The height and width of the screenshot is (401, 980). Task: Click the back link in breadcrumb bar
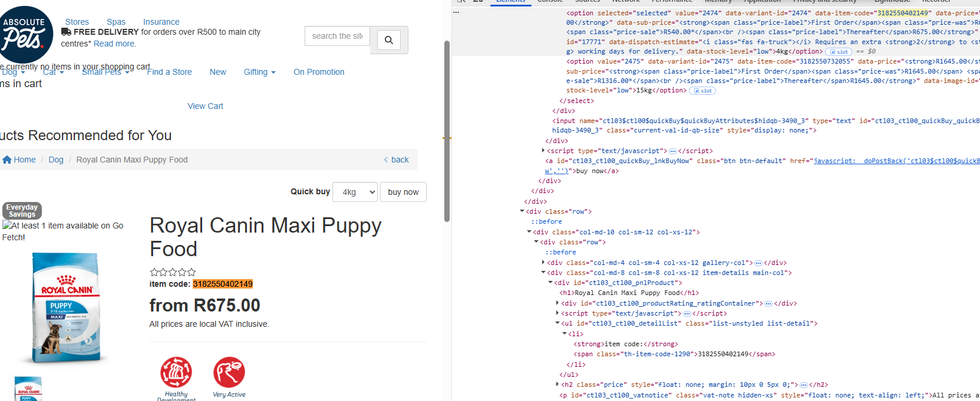[x=397, y=160]
